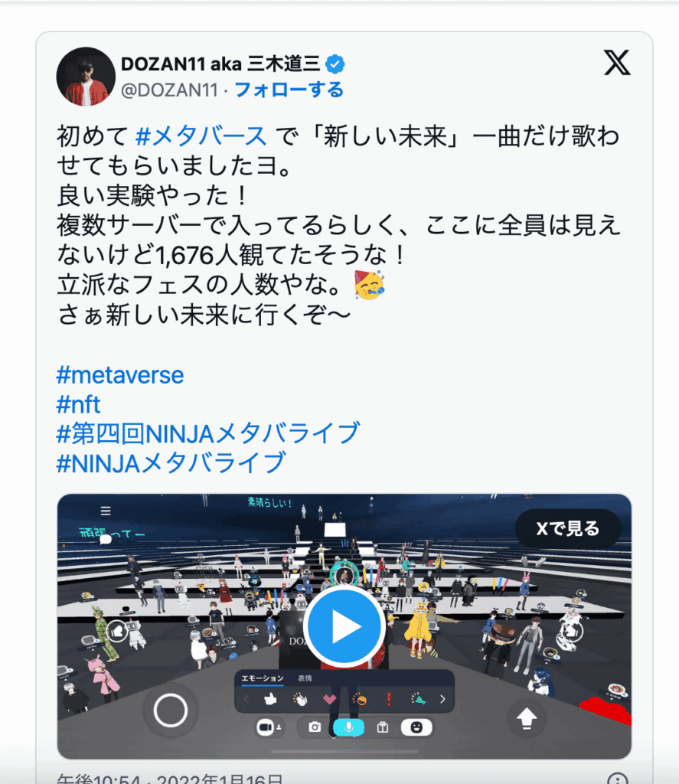Image resolution: width=679 pixels, height=784 pixels.
Task: Open the DOZAN11 profile avatar
Action: [86, 77]
